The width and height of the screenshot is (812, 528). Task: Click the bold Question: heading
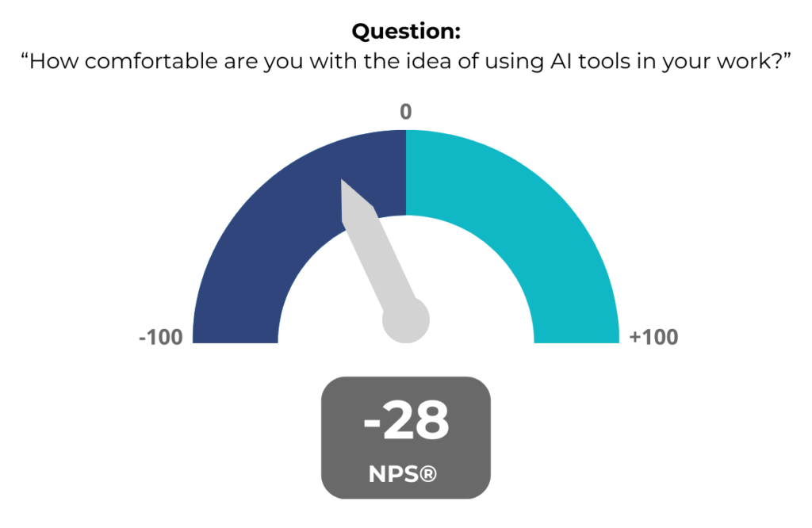tap(406, 31)
